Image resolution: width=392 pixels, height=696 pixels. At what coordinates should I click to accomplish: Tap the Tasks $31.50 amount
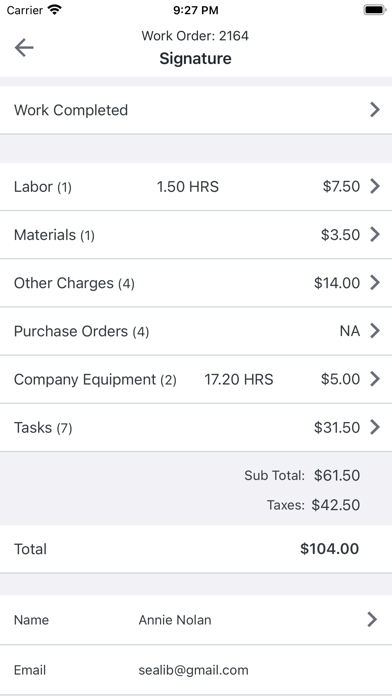(x=337, y=427)
